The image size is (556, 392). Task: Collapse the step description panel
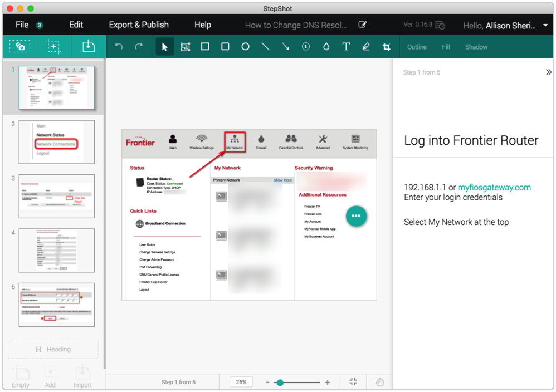[x=549, y=72]
